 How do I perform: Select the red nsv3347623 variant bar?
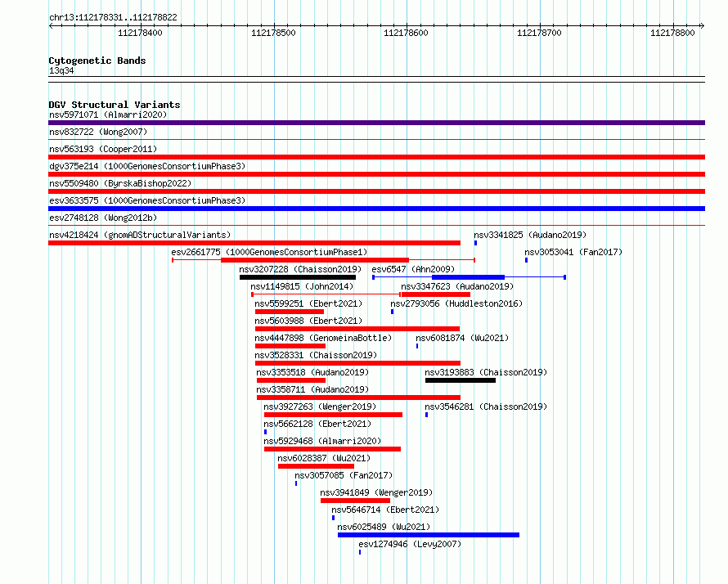436,294
